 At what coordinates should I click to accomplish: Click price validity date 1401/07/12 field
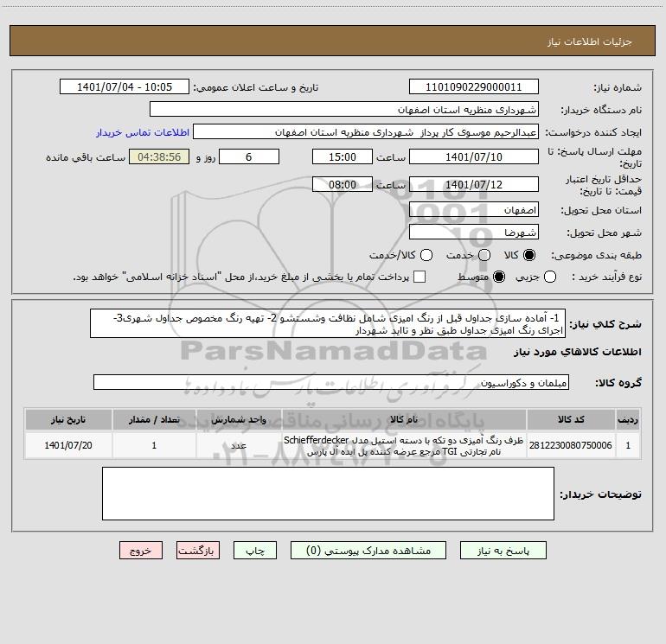[474, 184]
